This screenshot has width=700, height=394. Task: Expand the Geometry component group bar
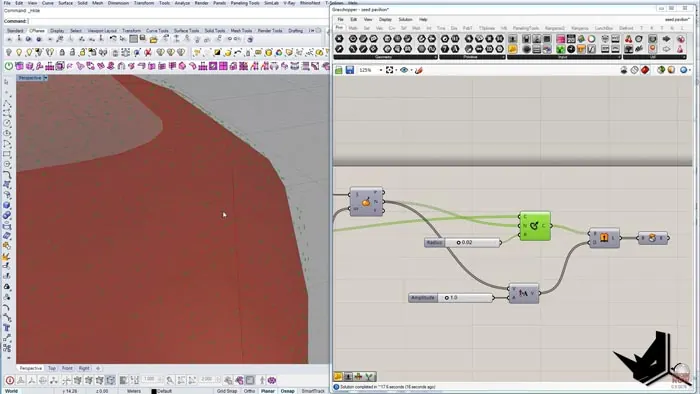[x=386, y=57]
